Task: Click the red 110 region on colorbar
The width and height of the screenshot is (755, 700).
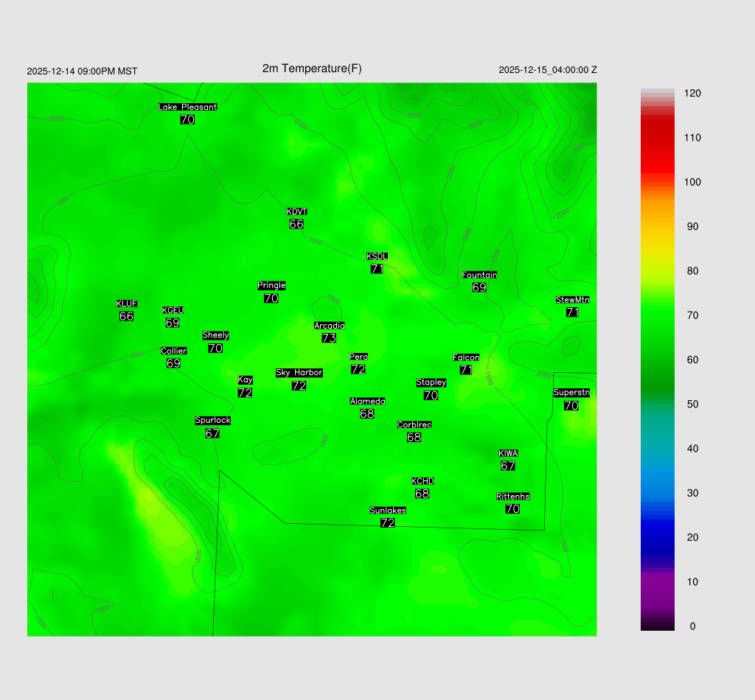Action: click(x=657, y=138)
